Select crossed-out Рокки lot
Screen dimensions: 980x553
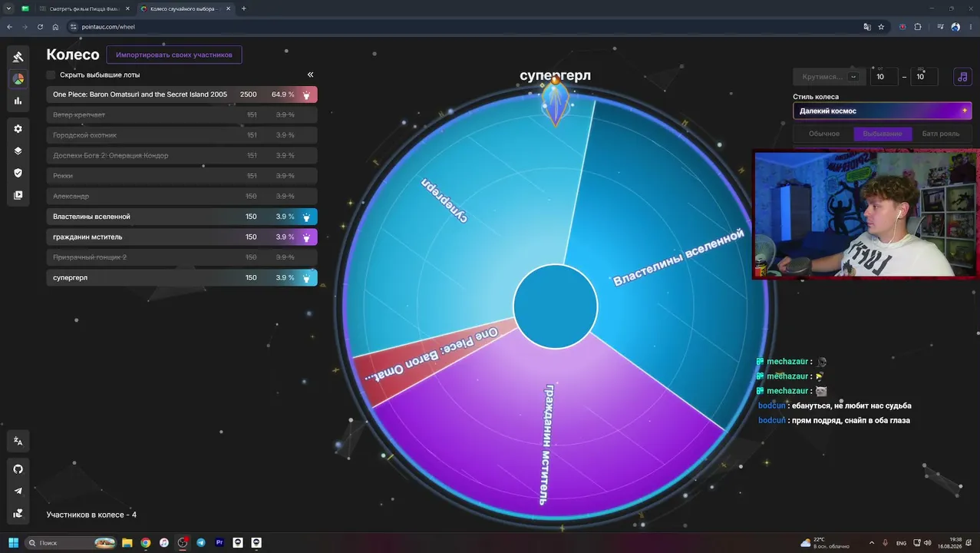pos(182,176)
